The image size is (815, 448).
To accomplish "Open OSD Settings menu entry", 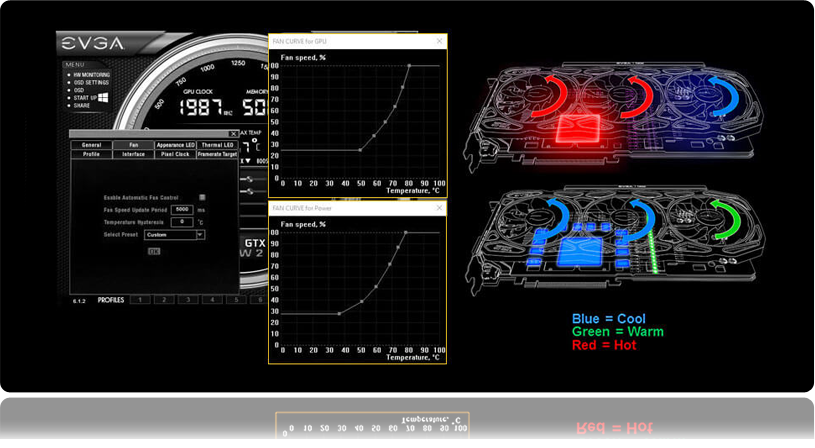I will pos(91,83).
